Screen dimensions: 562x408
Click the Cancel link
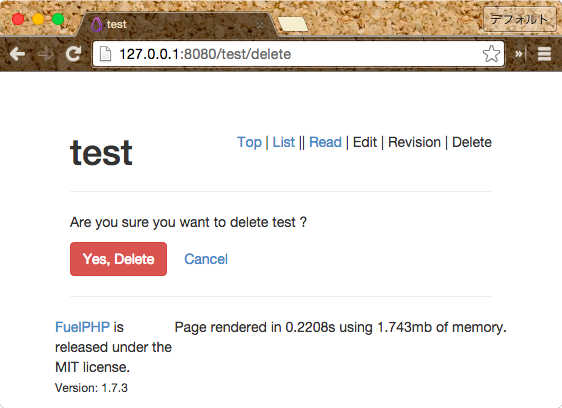coord(206,259)
